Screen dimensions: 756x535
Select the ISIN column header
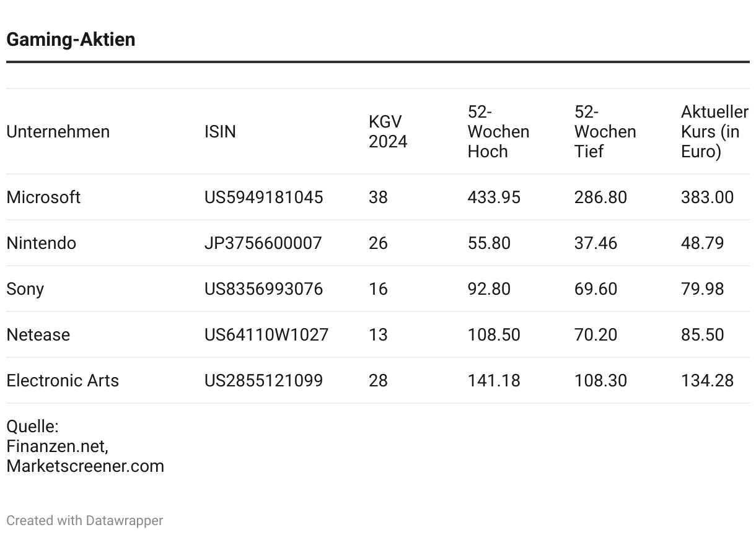[x=220, y=131]
